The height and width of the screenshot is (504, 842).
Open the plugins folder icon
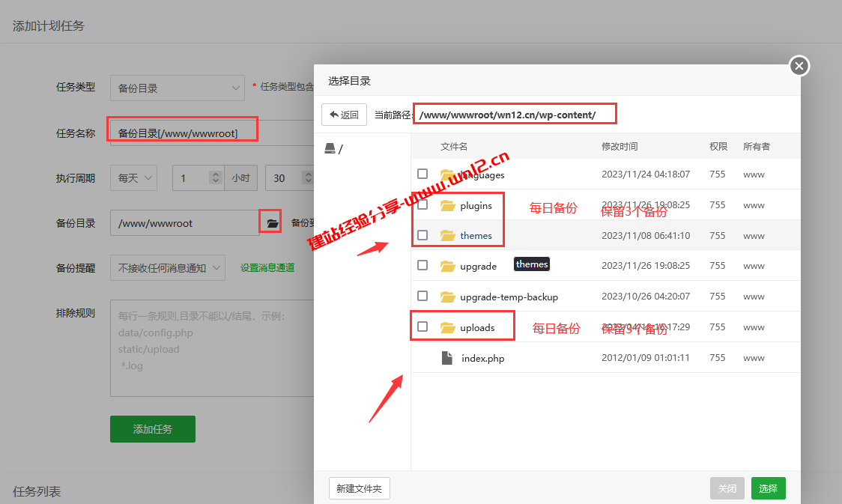449,205
